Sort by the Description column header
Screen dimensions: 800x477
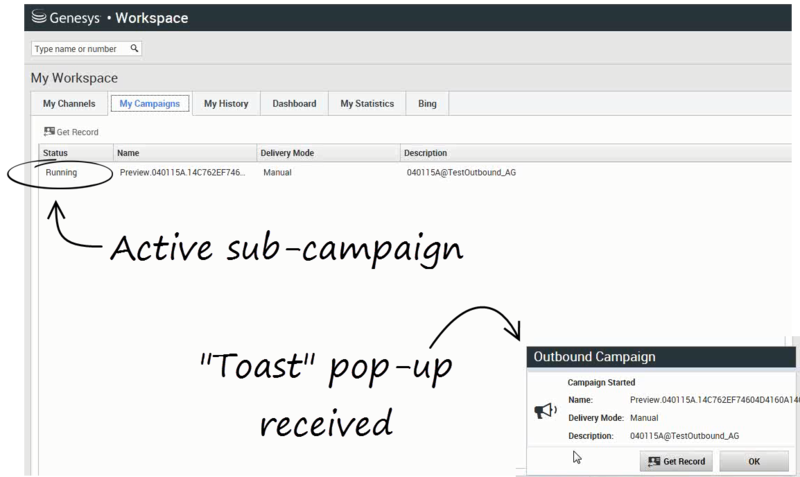595,153
